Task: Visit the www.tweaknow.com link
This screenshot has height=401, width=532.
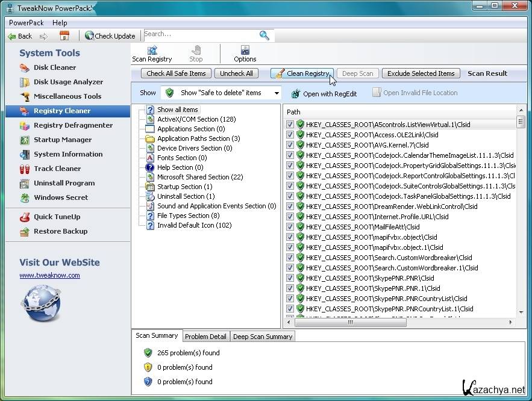Action: point(49,275)
